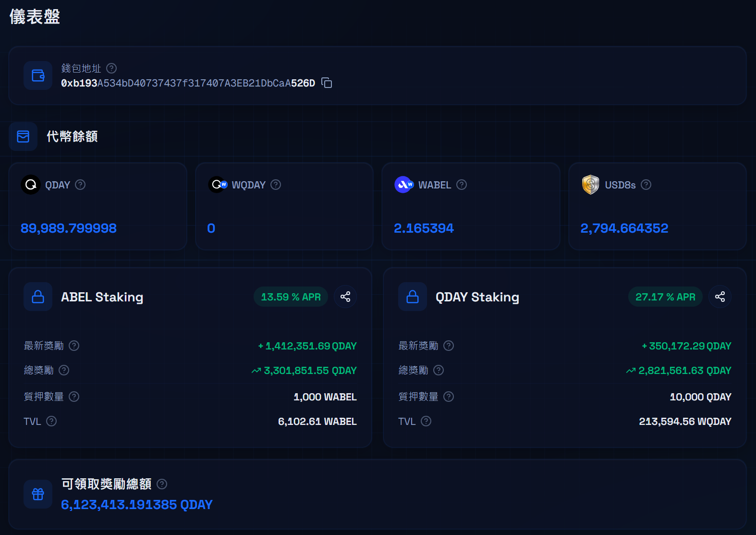Image resolution: width=756 pixels, height=535 pixels.
Task: Click the gift icon for claimable rewards
Action: coord(38,494)
